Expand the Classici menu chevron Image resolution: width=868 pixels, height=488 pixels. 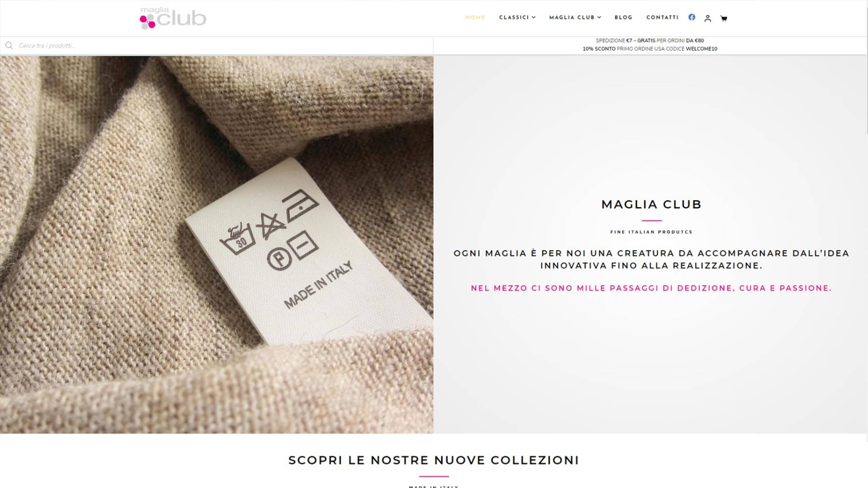533,17
